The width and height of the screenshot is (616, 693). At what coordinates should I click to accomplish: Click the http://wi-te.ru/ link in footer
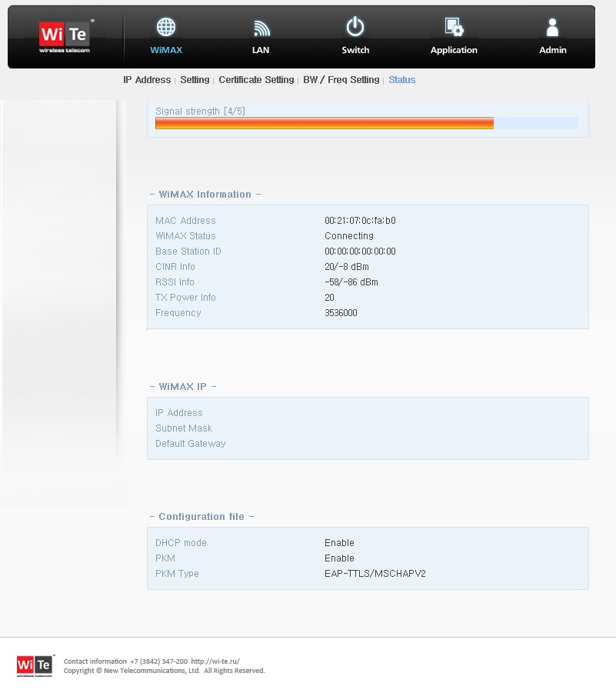click(x=215, y=661)
